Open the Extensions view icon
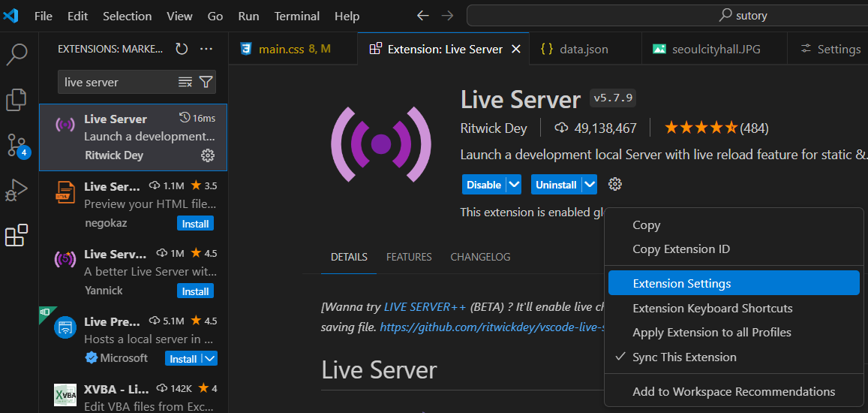 point(17,236)
